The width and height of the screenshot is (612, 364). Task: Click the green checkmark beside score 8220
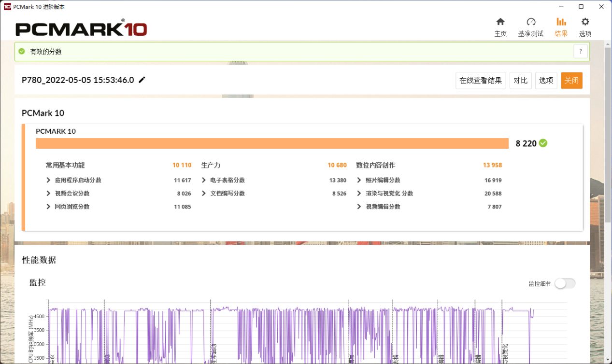[542, 143]
